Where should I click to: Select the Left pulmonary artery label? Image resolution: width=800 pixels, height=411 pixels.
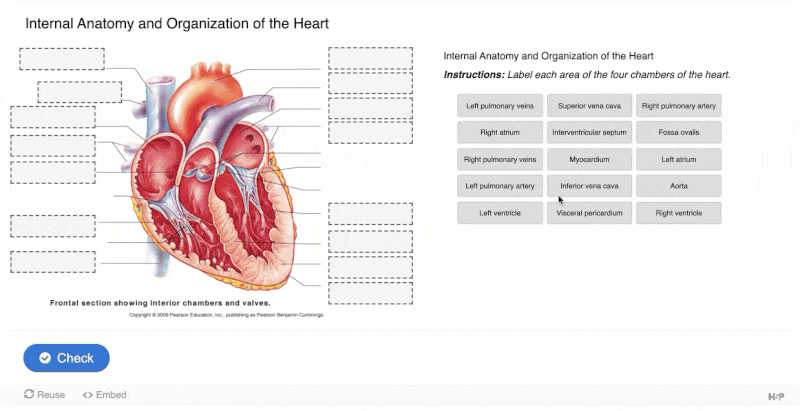click(500, 186)
